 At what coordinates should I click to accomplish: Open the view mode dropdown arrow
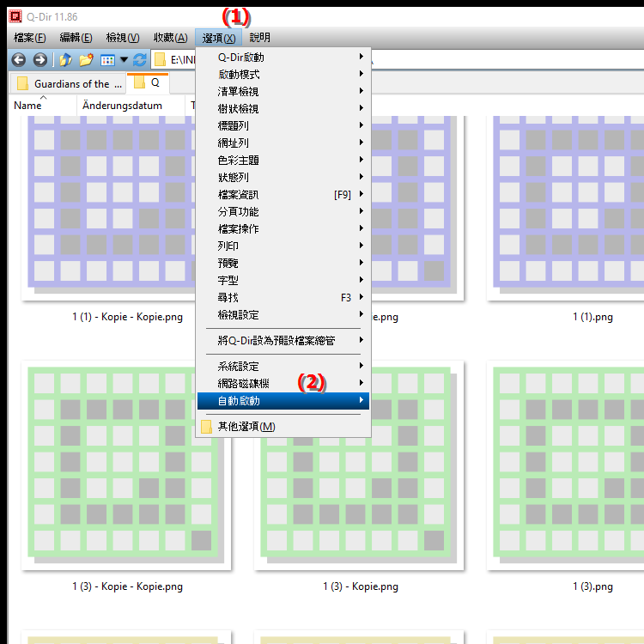pos(124,60)
